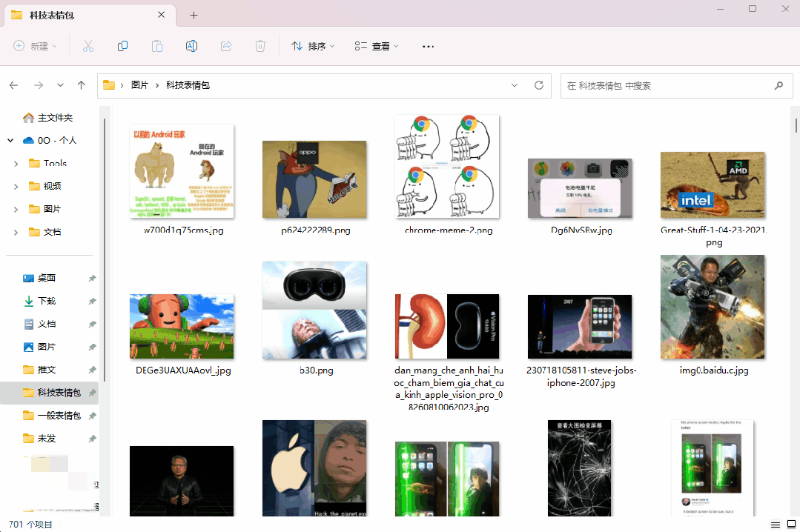Click the Paste clipboard icon

157,47
